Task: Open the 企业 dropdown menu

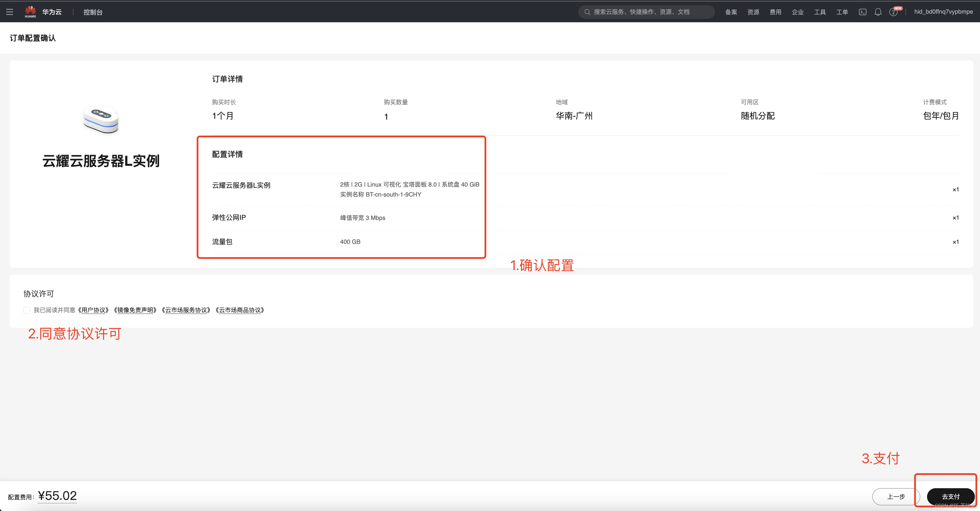Action: (797, 12)
